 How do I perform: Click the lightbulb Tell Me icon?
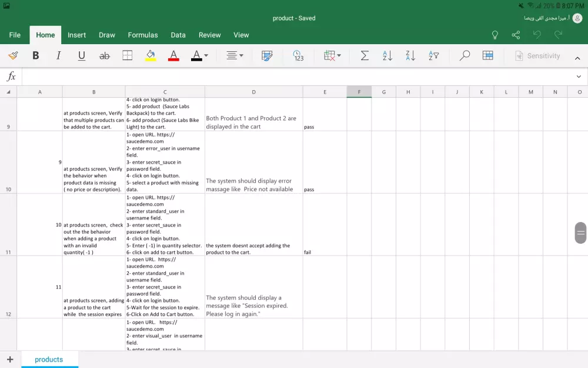click(495, 35)
